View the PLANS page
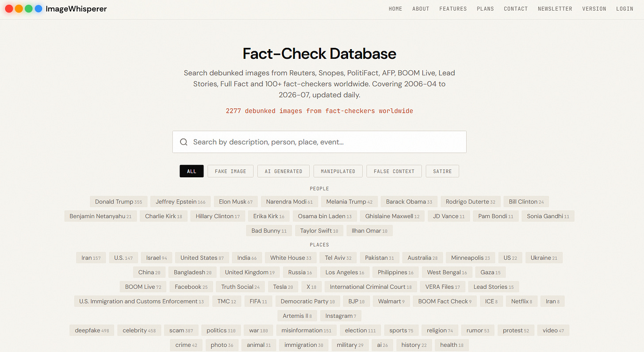The image size is (644, 352). point(485,9)
